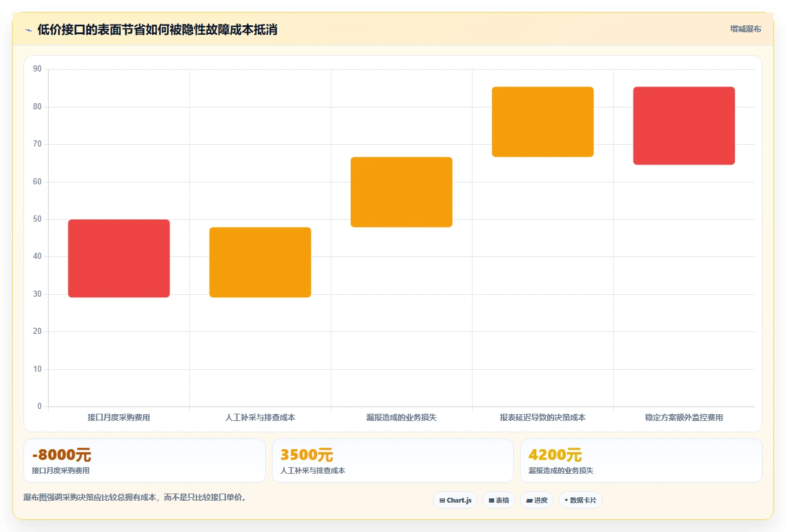This screenshot has height=532, width=786.
Task: Select the red bar for 稳定方案额外监控费用
Action: [684, 125]
